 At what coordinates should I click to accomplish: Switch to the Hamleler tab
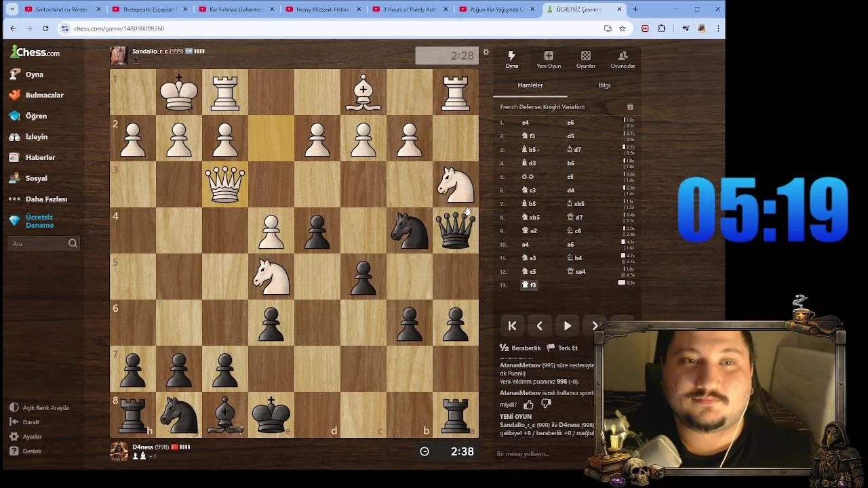[x=530, y=85]
